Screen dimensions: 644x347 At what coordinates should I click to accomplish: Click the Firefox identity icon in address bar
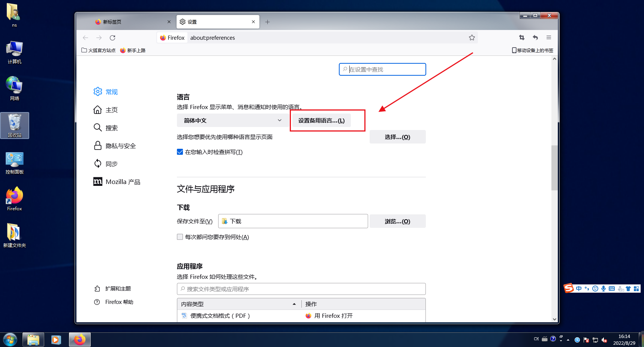click(x=172, y=37)
